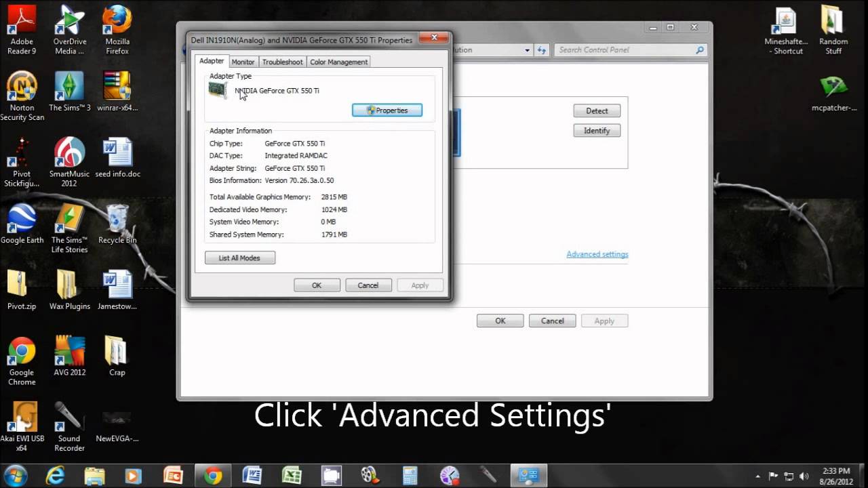Open the Troubleshoot tab

pyautogui.click(x=282, y=62)
